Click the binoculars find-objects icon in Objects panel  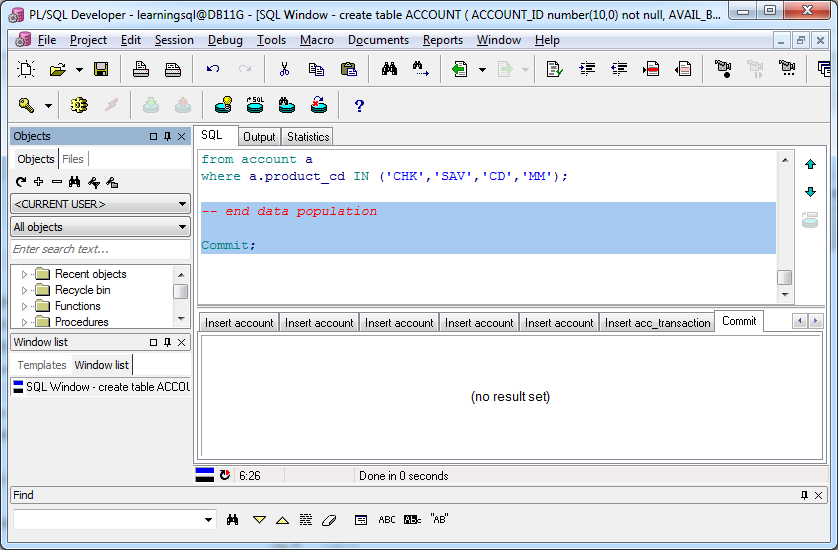point(75,182)
